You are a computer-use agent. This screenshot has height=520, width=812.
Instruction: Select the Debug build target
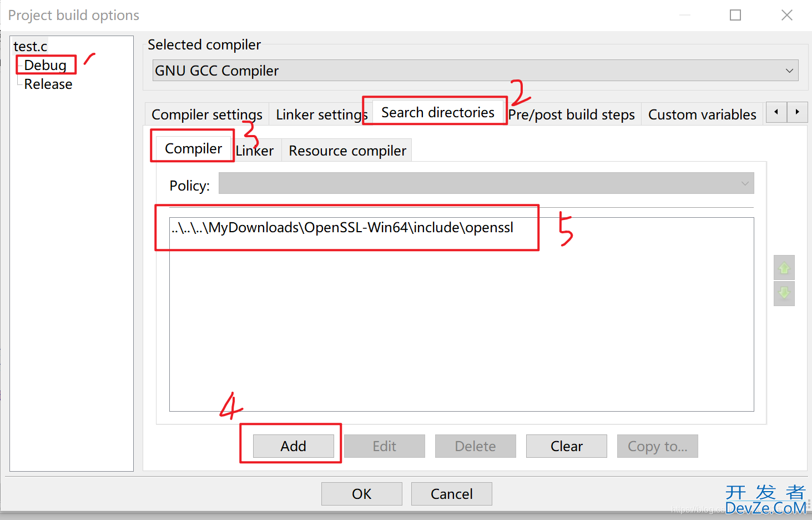coord(46,65)
